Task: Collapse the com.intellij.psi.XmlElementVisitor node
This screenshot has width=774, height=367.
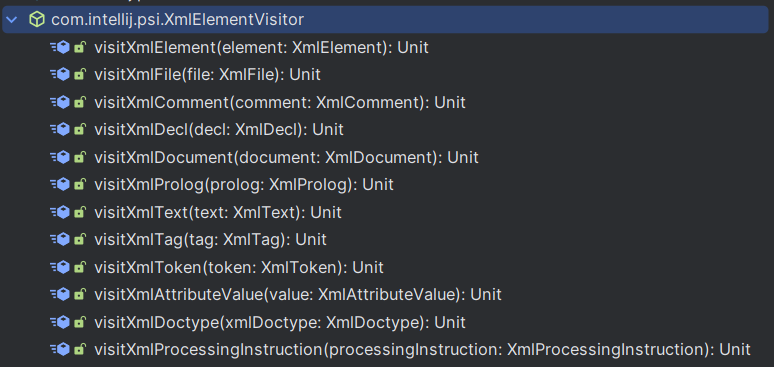Action: click(x=12, y=20)
